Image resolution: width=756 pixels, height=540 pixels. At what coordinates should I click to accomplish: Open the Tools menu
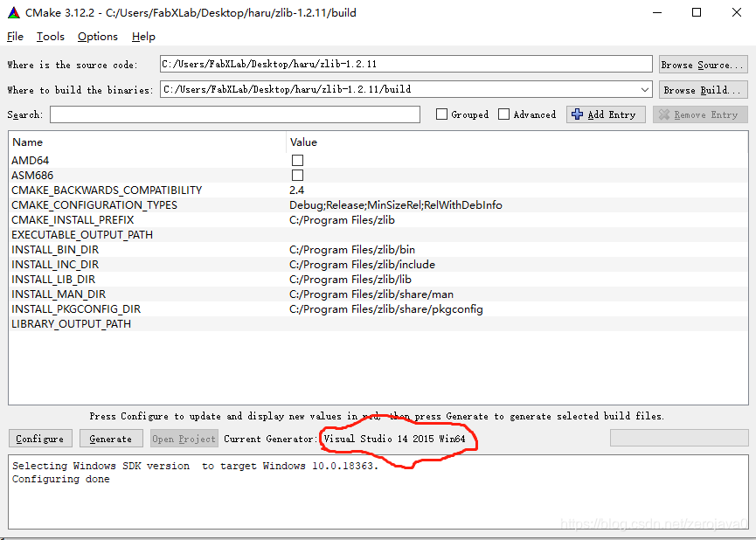(x=50, y=37)
